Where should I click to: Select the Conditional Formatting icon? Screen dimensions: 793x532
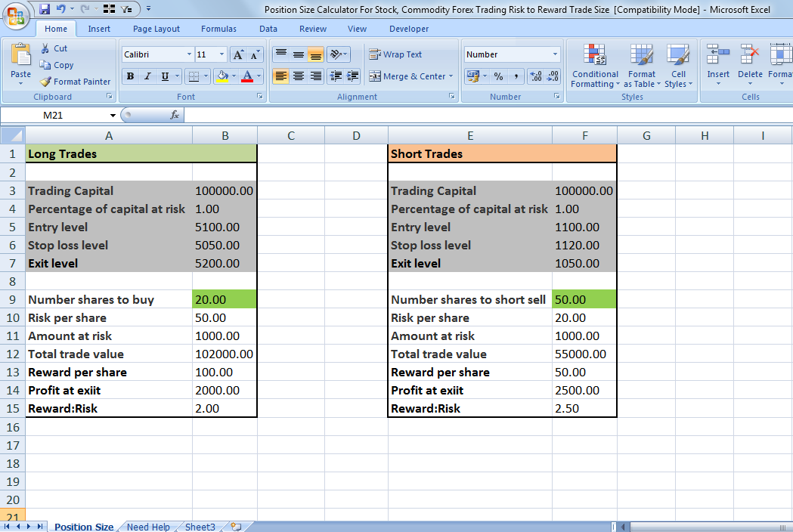pos(595,54)
